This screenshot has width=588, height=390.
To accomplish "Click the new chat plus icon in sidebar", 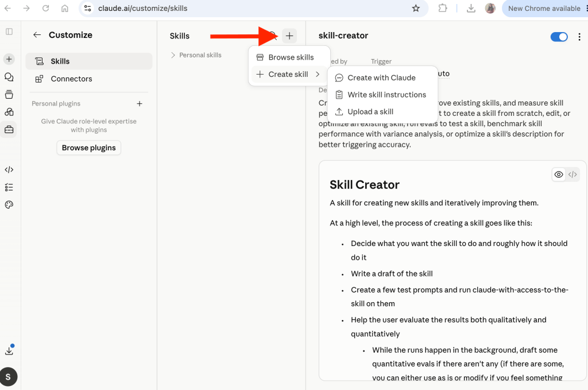I will (x=9, y=59).
